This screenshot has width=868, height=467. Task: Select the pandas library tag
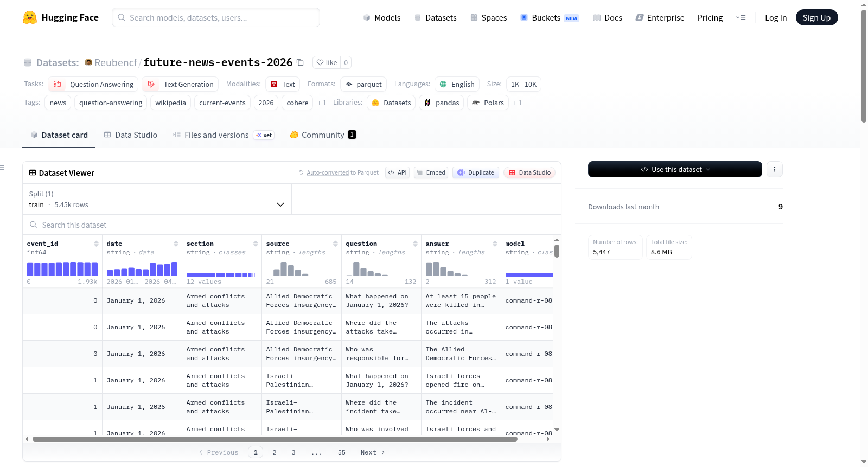tap(442, 103)
